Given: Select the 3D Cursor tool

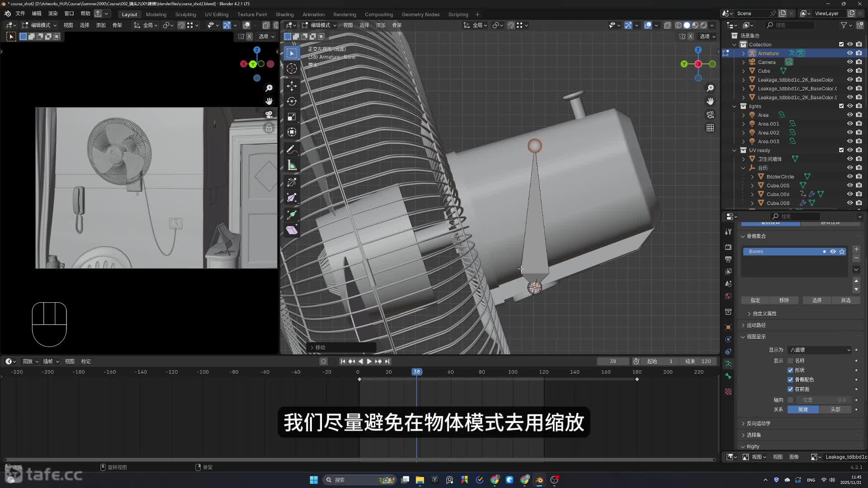Looking at the screenshot, I should (x=292, y=69).
